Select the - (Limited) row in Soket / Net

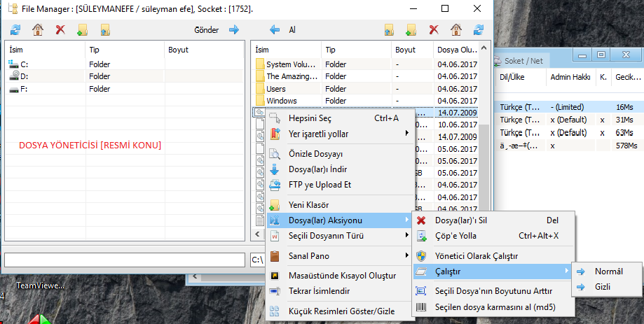tap(569, 107)
